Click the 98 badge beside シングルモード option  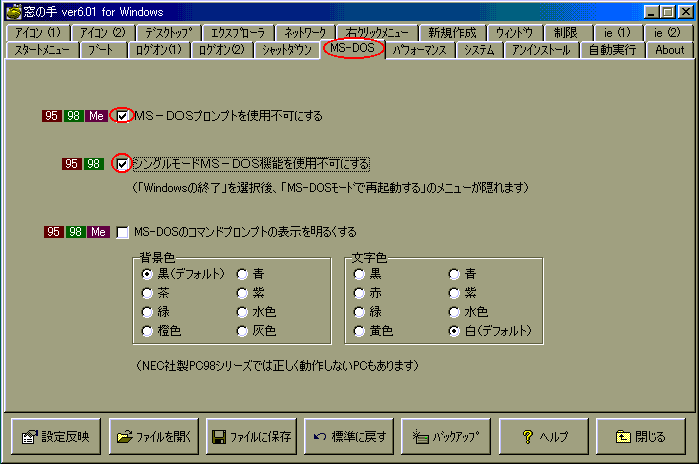click(94, 164)
